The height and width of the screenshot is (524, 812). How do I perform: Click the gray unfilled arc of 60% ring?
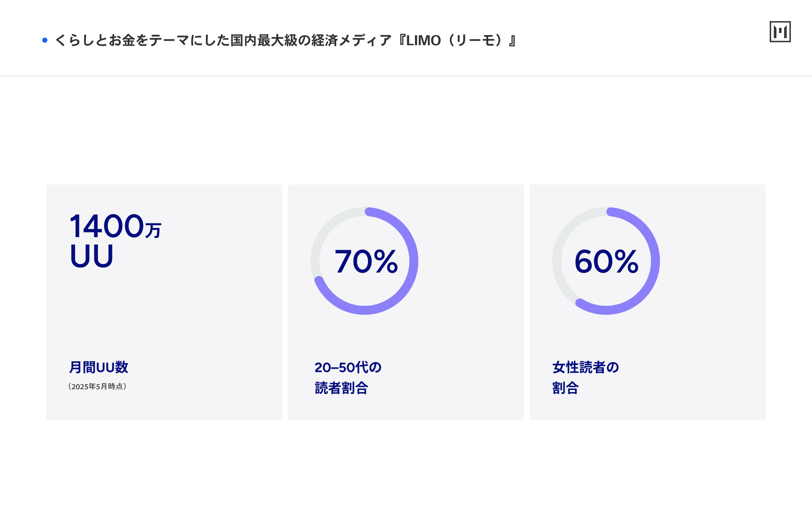(x=567, y=249)
